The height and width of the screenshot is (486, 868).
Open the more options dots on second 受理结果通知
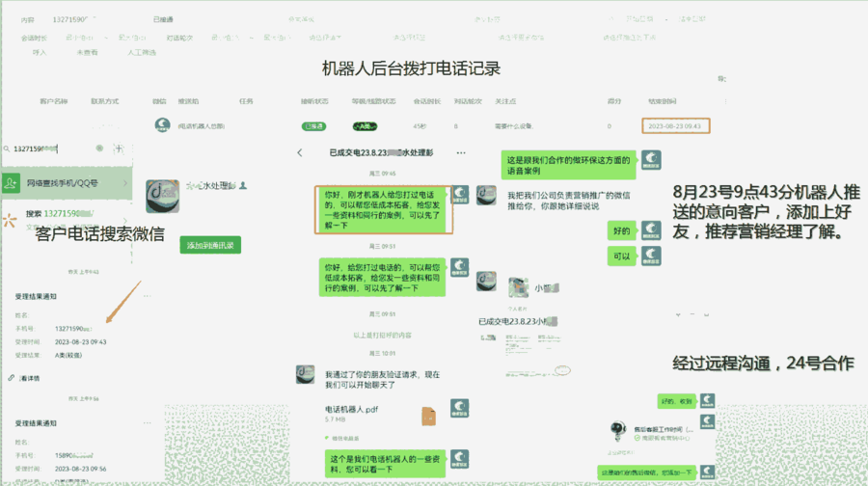(147, 423)
